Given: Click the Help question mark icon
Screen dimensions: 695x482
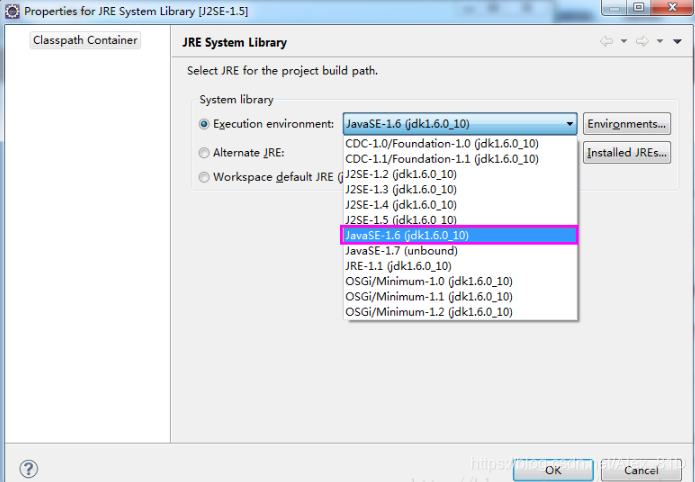Looking at the screenshot, I should pos(29,469).
